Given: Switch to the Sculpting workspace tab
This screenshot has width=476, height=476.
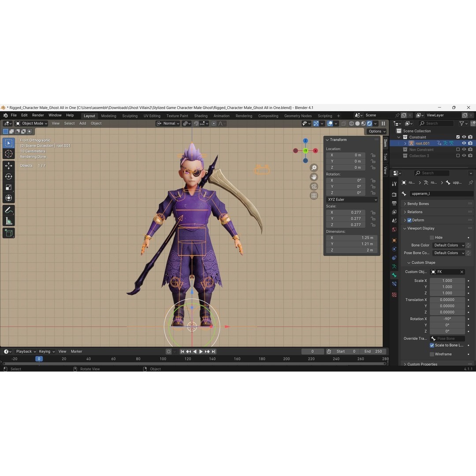Looking at the screenshot, I should coord(130,115).
